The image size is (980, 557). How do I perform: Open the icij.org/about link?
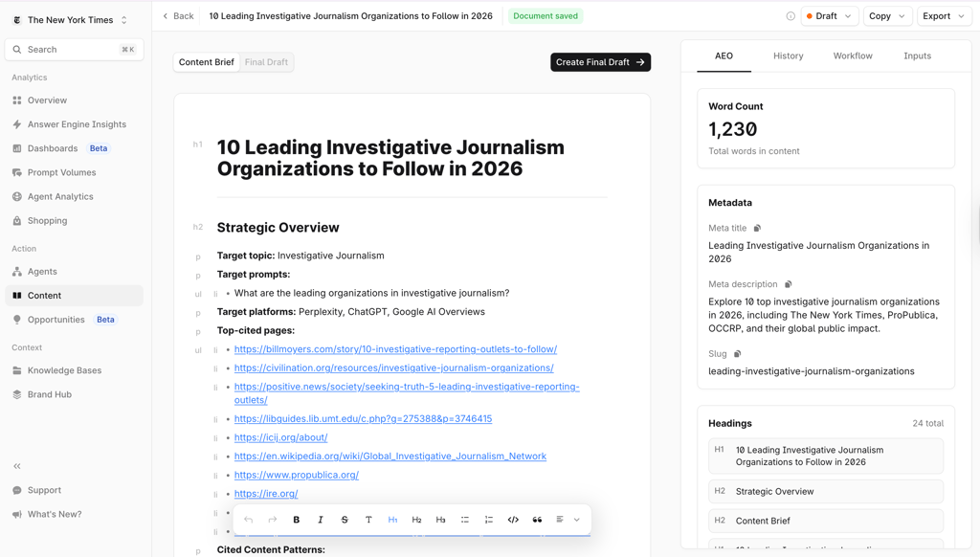point(280,437)
